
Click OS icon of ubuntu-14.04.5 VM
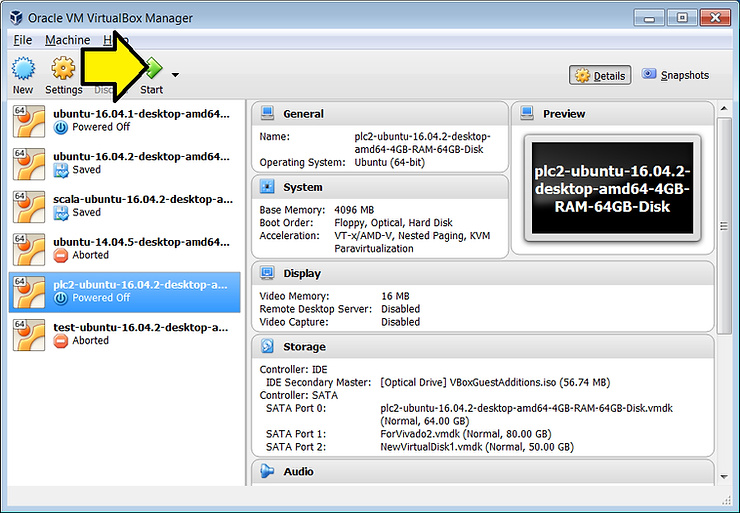(29, 250)
